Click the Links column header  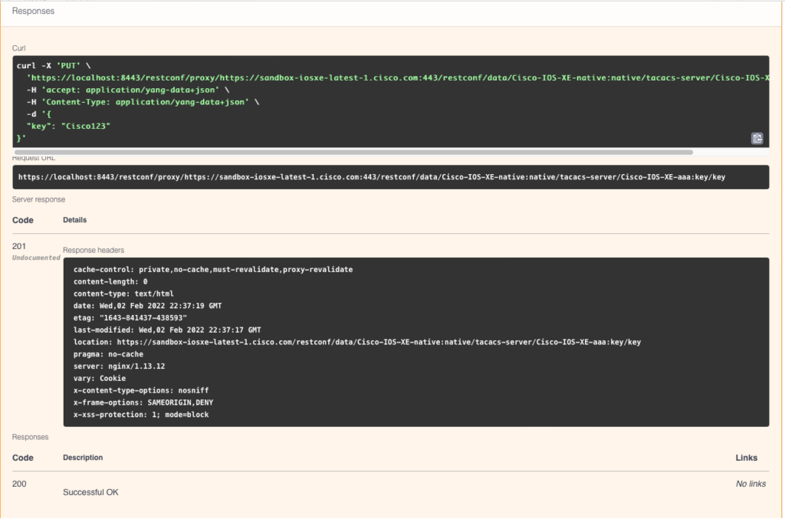tap(746, 458)
